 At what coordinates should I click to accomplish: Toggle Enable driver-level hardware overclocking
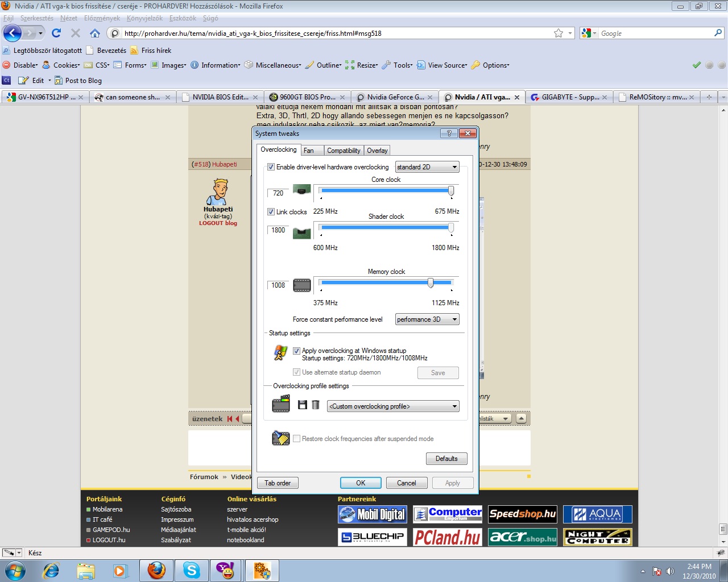click(x=271, y=167)
